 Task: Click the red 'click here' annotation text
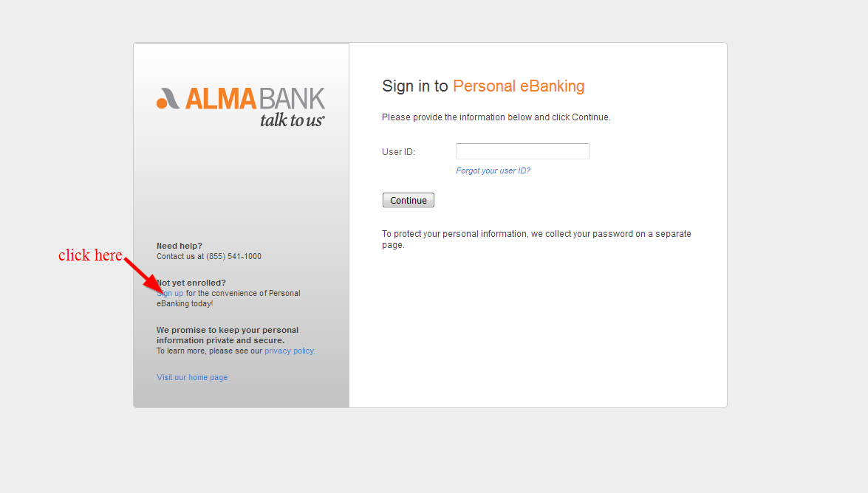coord(90,255)
